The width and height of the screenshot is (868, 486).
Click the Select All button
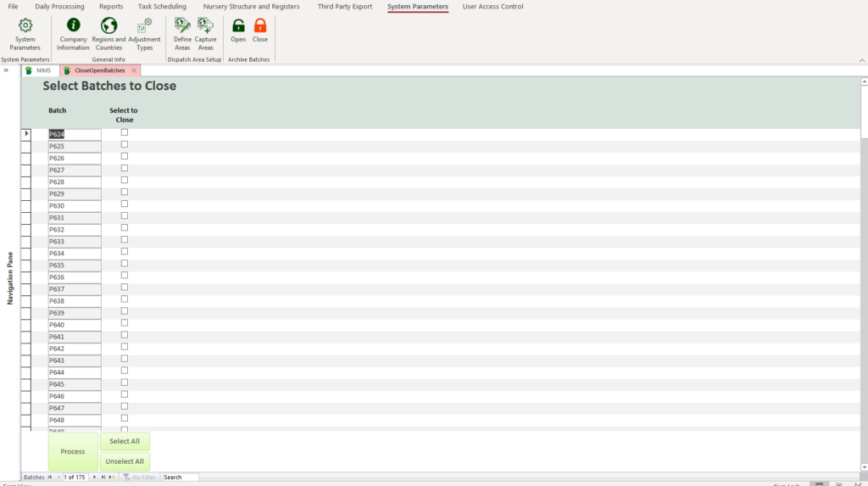pyautogui.click(x=125, y=441)
